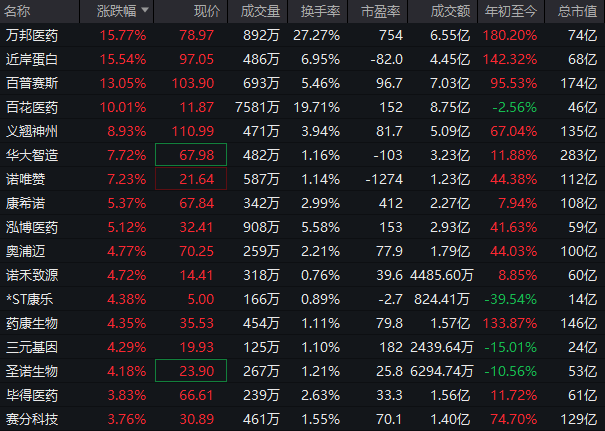Sort by the 成交额 column header
Screen dimensions: 605x431
pyautogui.click(x=450, y=11)
